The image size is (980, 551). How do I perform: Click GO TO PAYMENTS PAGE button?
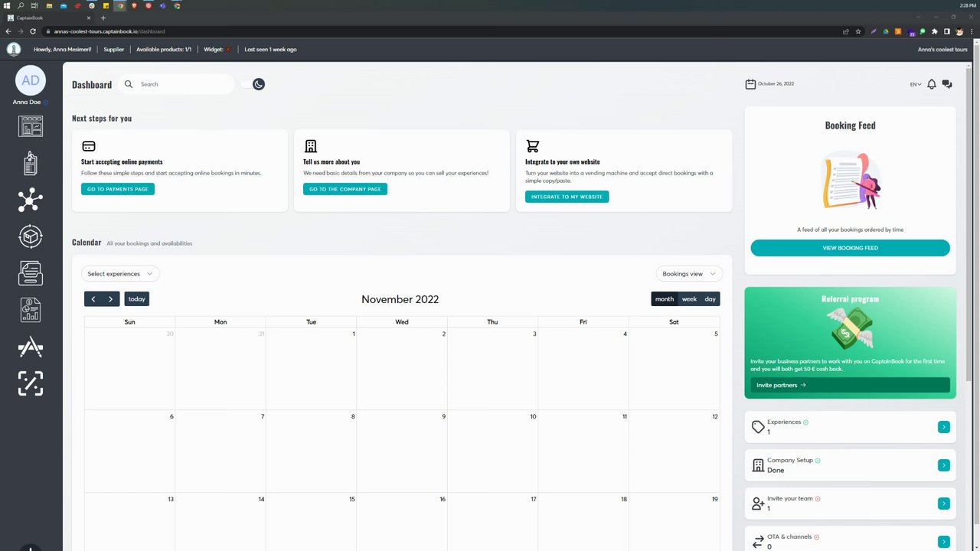tap(118, 189)
